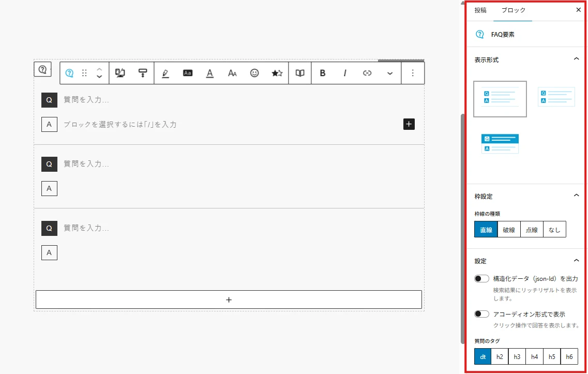Image resolution: width=588 pixels, height=374 pixels.
Task: Select dt as question tag
Action: (483, 357)
